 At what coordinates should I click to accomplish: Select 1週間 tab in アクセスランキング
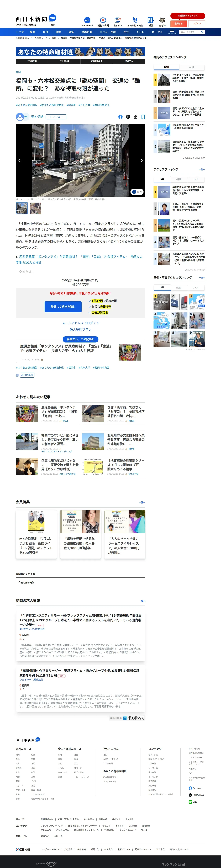(x=178, y=179)
